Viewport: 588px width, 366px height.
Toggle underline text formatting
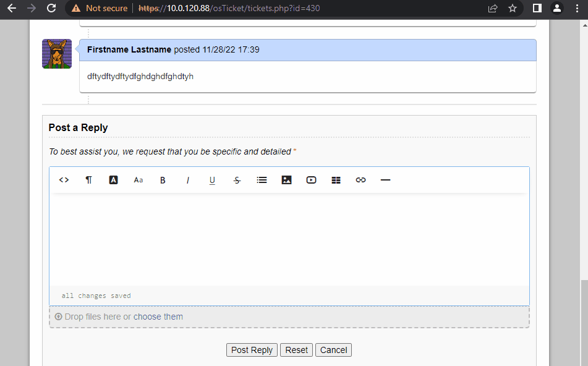(x=212, y=180)
